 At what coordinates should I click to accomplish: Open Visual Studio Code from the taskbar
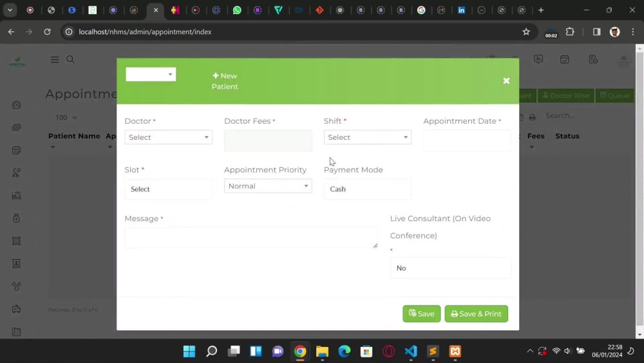[411, 351]
